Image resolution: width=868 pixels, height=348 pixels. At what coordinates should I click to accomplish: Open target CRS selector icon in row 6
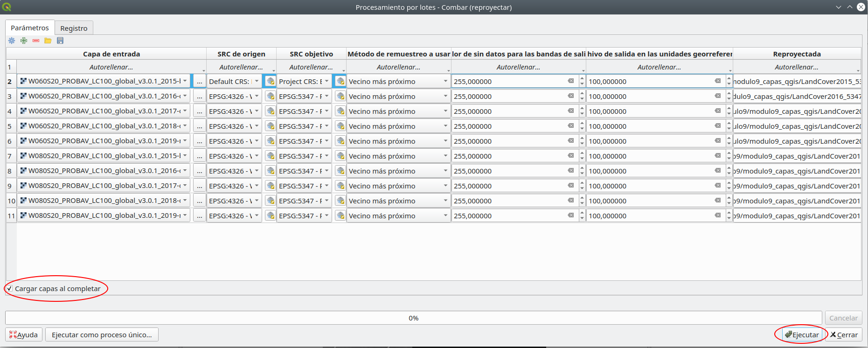click(340, 141)
